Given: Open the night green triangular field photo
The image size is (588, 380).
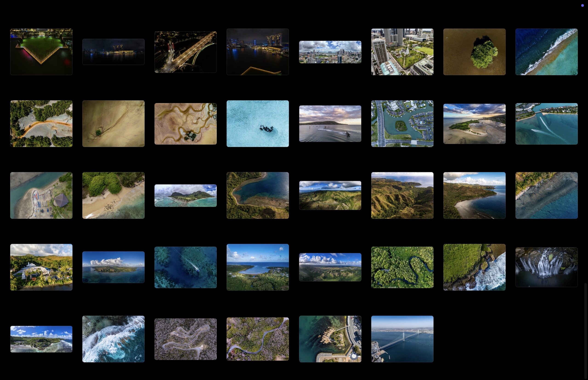Looking at the screenshot, I should tap(41, 52).
